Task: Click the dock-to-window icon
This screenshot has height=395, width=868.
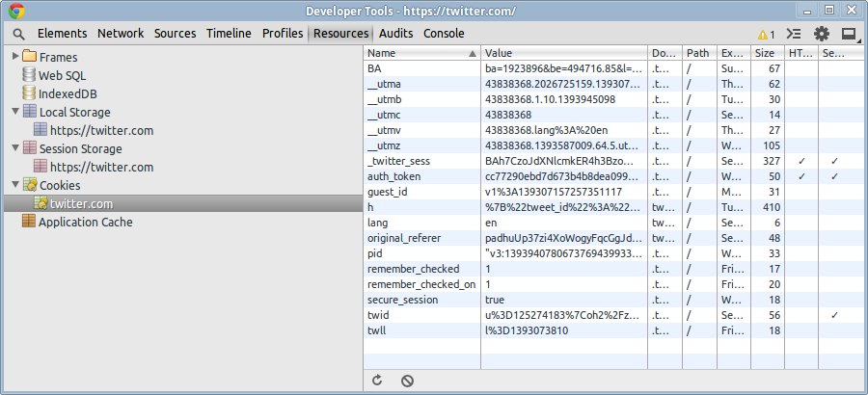Action: (848, 34)
